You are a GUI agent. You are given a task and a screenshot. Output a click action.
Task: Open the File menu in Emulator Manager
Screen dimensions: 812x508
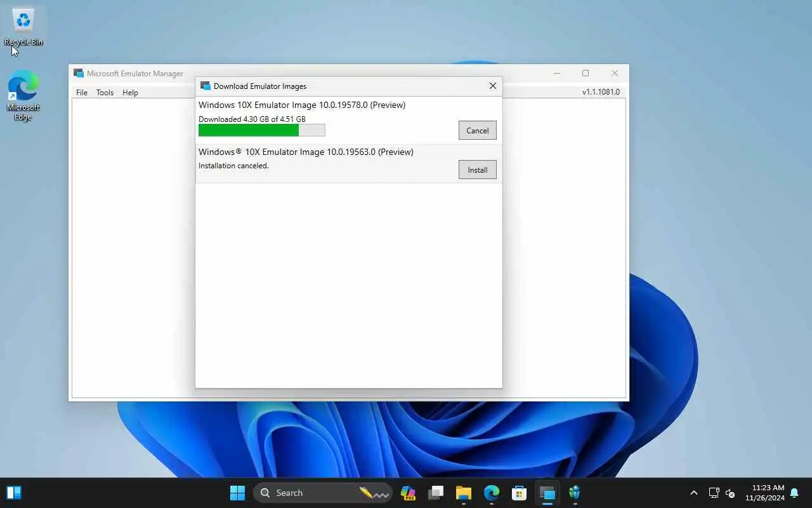[x=82, y=93]
